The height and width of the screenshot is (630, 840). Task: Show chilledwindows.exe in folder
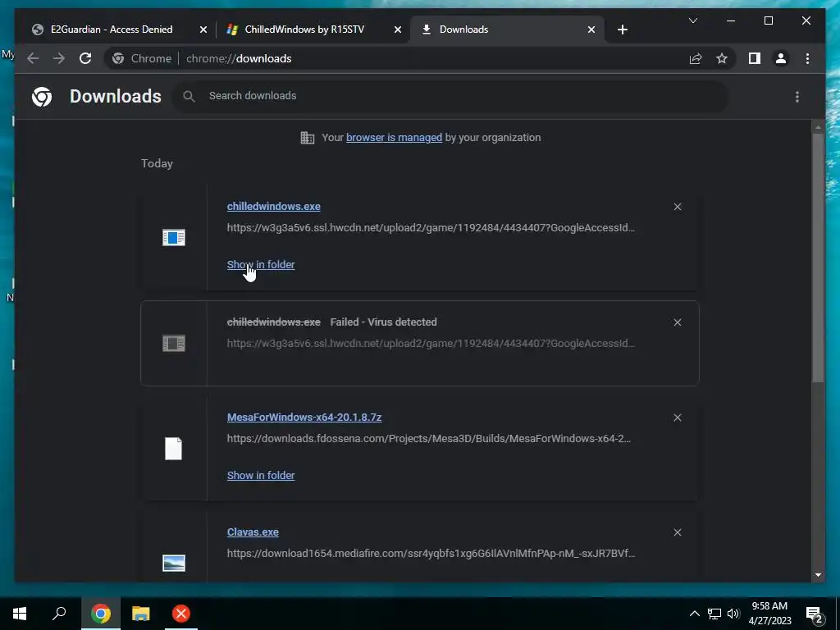[x=261, y=265]
